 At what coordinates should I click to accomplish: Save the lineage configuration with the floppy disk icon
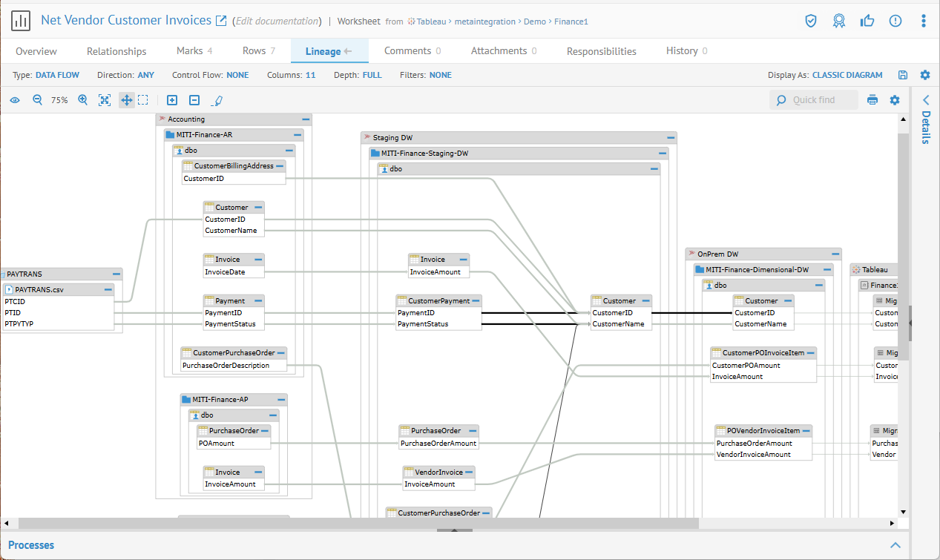point(903,75)
